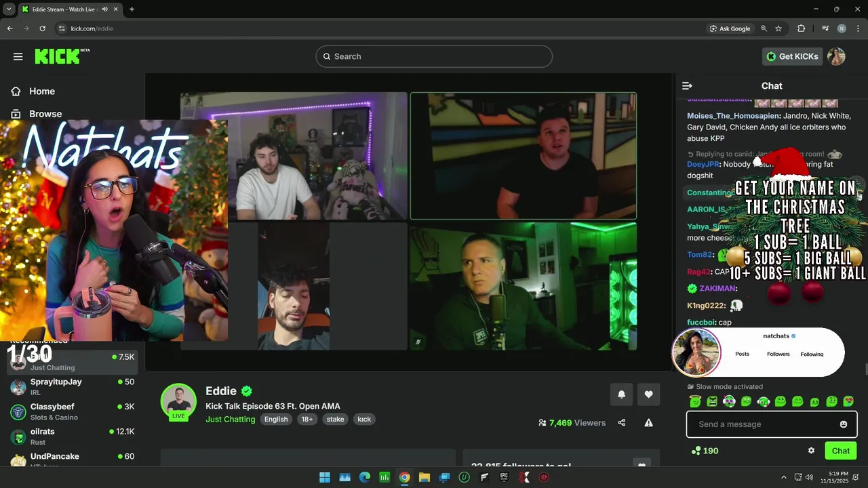Click the Get KICKs button
Viewport: 868px width, 488px height.
792,56
